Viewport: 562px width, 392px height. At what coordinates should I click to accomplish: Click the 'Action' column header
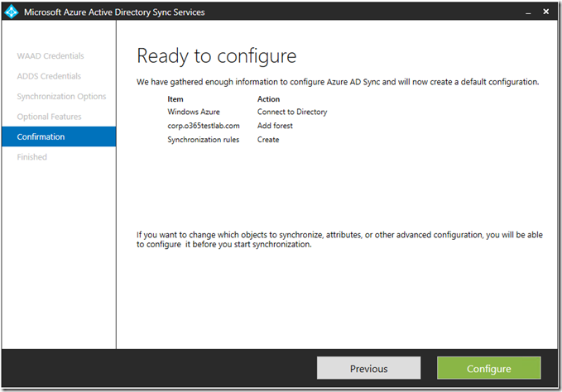click(268, 99)
